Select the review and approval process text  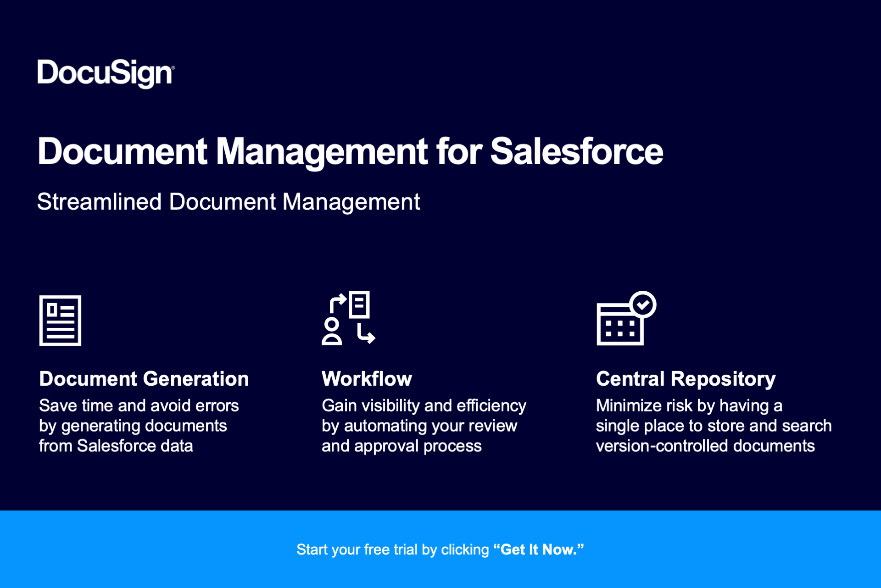click(x=424, y=426)
